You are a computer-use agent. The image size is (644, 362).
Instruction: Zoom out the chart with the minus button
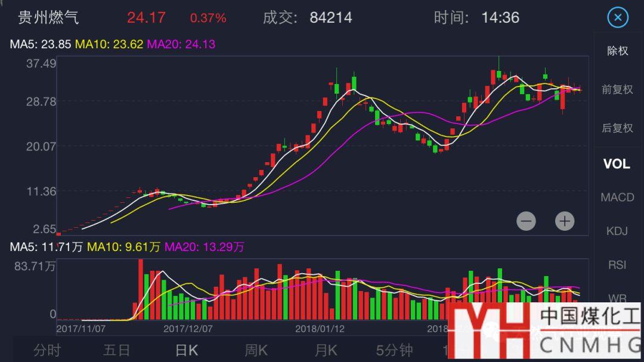[526, 221]
